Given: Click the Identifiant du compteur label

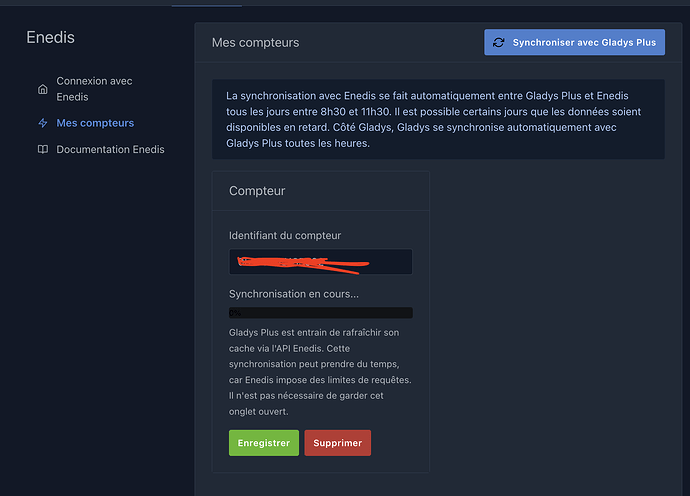Looking at the screenshot, I should point(285,235).
